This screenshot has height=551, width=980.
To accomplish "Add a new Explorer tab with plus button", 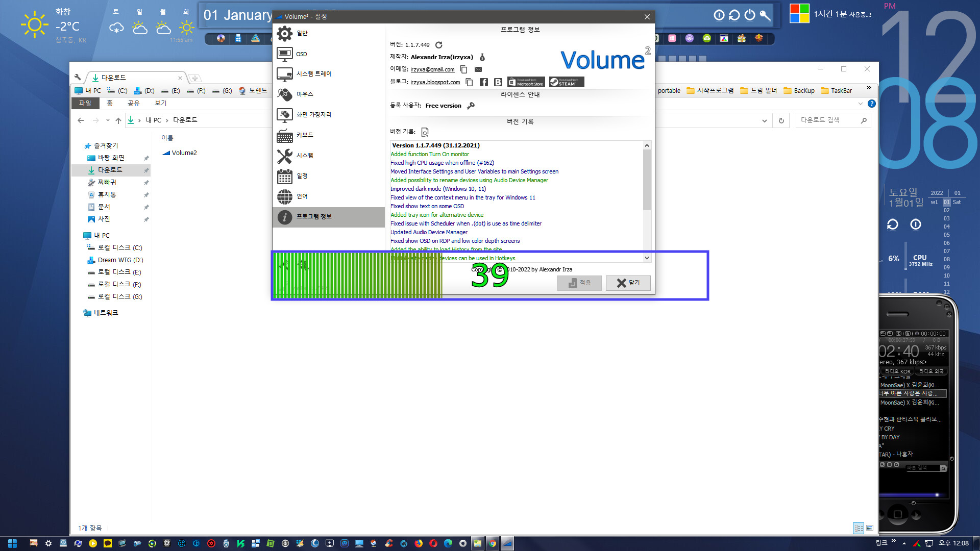I will 194,78.
